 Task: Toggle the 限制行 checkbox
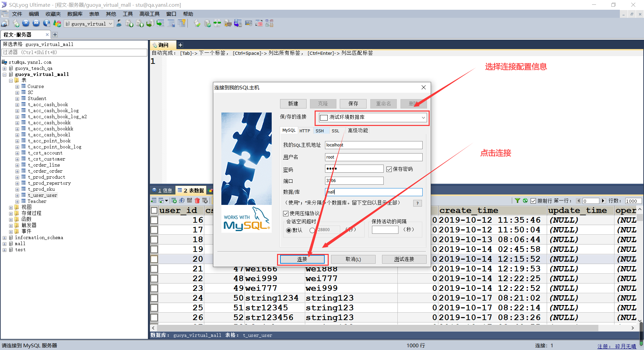coord(533,201)
